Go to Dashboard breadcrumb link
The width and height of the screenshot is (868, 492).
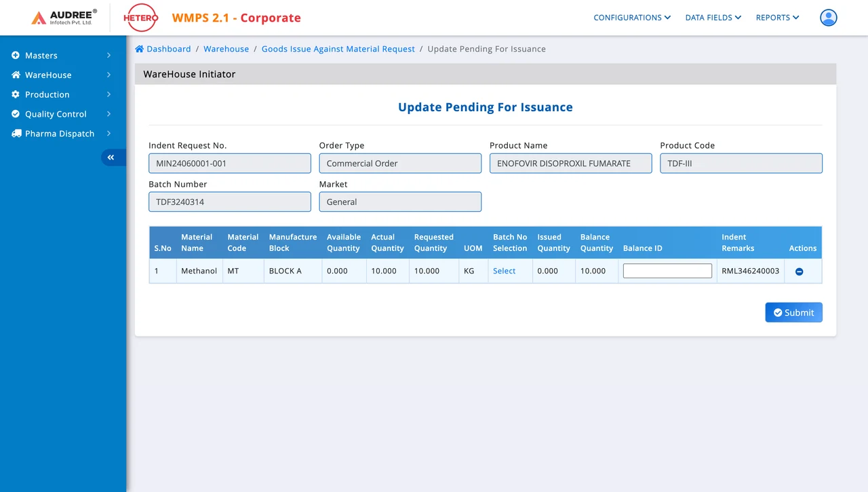click(169, 49)
